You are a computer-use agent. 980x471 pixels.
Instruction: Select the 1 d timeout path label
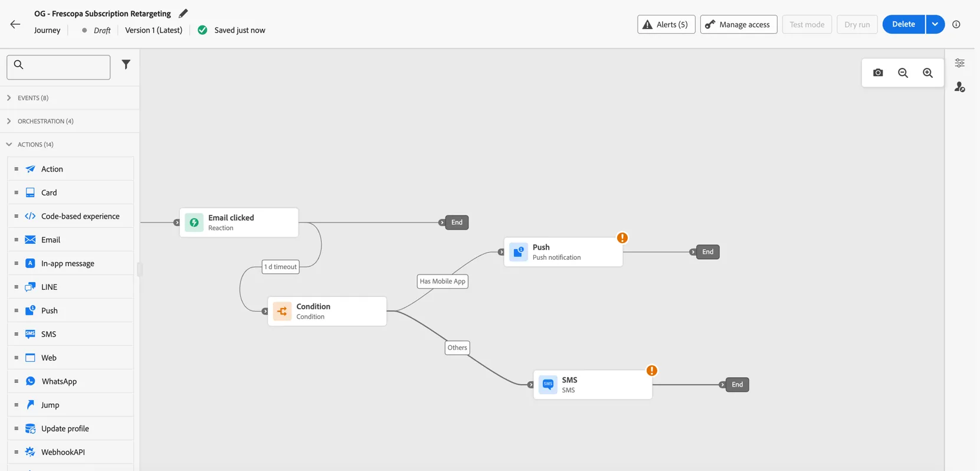point(280,267)
